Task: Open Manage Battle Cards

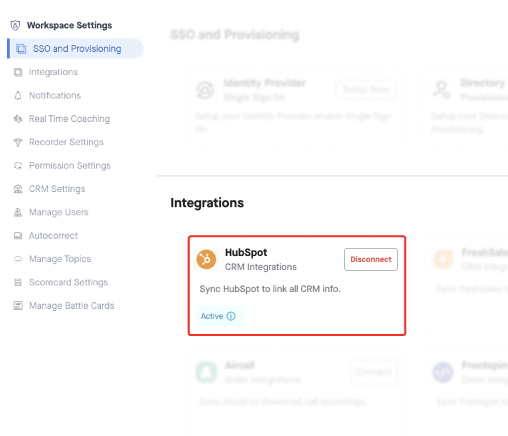Action: [72, 306]
